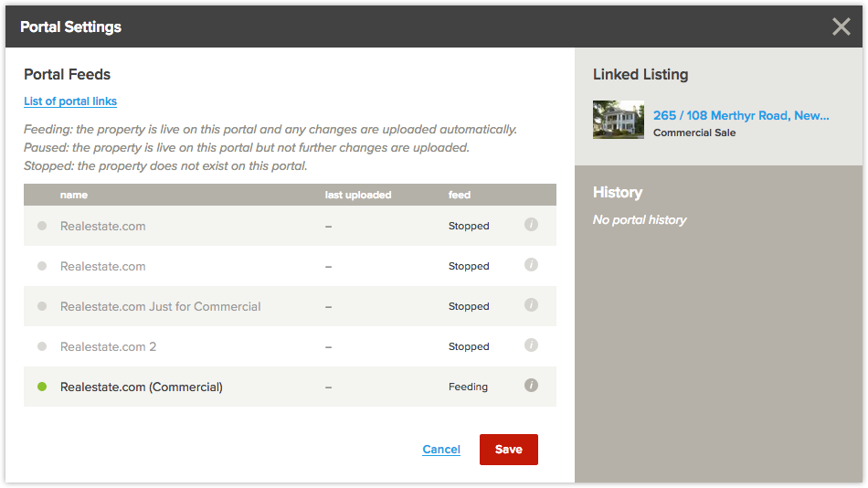Open the 265 / 108 Merthyr Road listing

coord(741,115)
